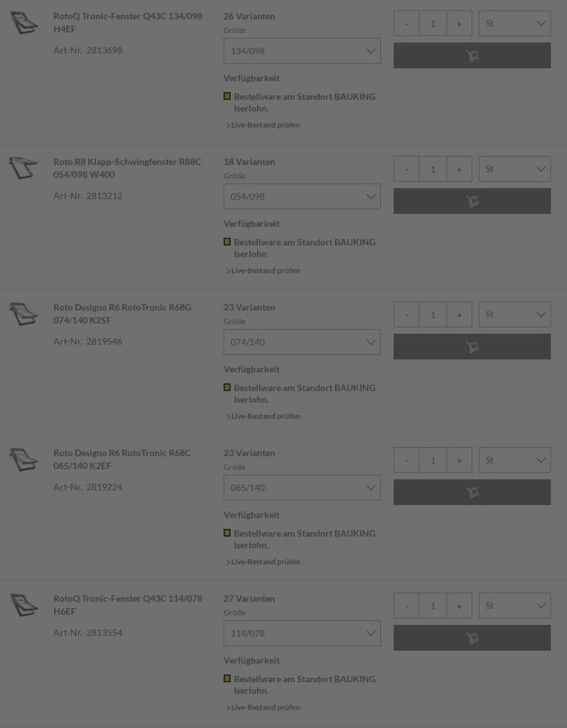Decrease quantity for Roto R8 R88C item
The height and width of the screenshot is (728, 567).
pyautogui.click(x=406, y=169)
